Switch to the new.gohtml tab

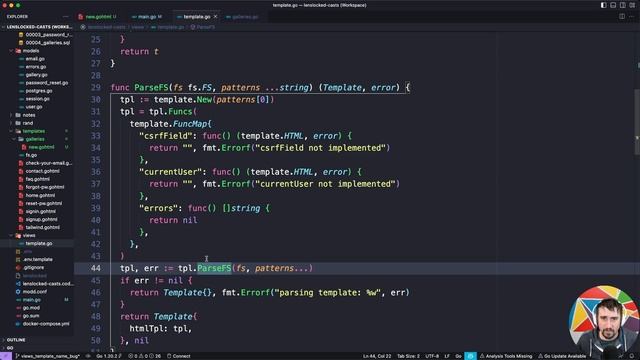click(x=98, y=17)
